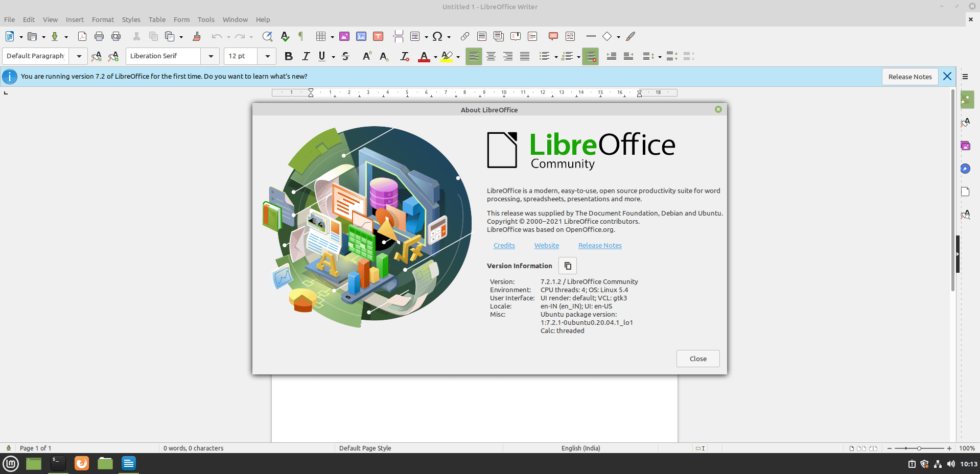Click Clone Formatting paintbrush

tap(197, 36)
